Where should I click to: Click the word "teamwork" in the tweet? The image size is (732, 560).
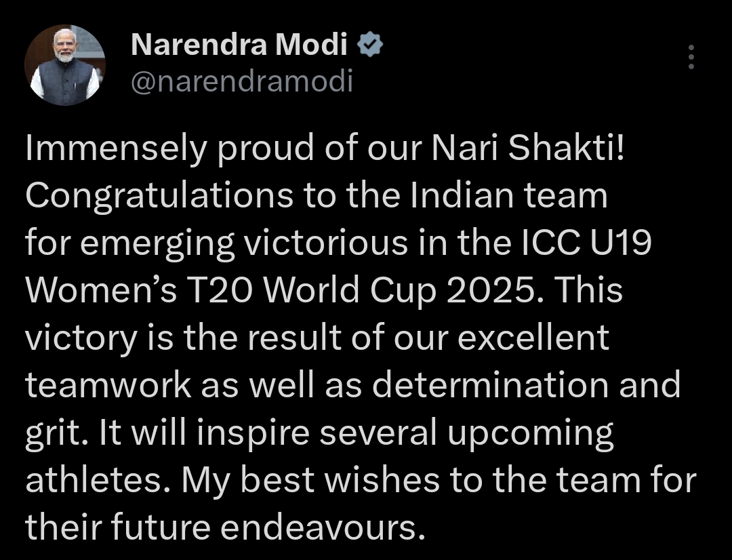(108, 386)
